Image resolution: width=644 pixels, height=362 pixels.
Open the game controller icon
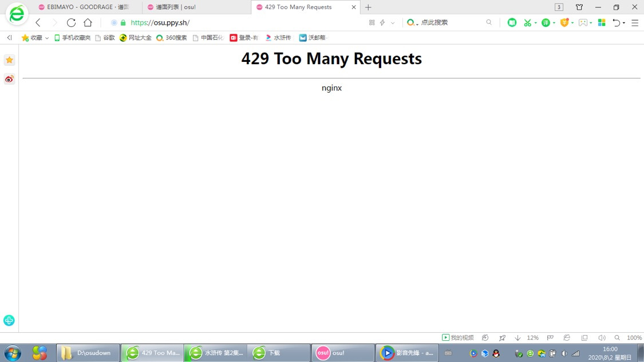click(583, 22)
